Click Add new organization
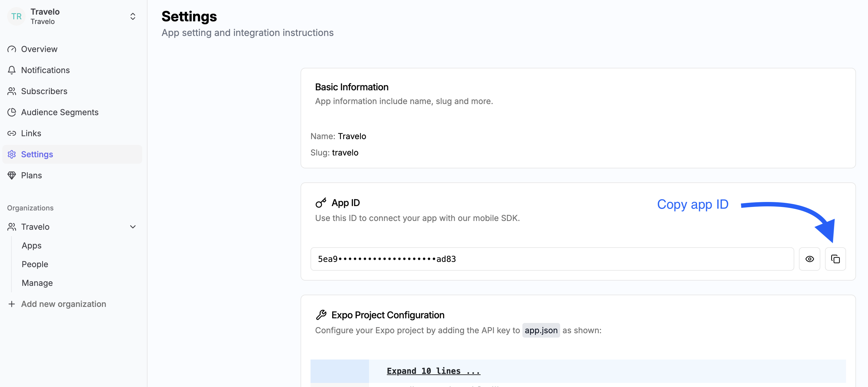Viewport: 868px width, 387px height. point(63,304)
